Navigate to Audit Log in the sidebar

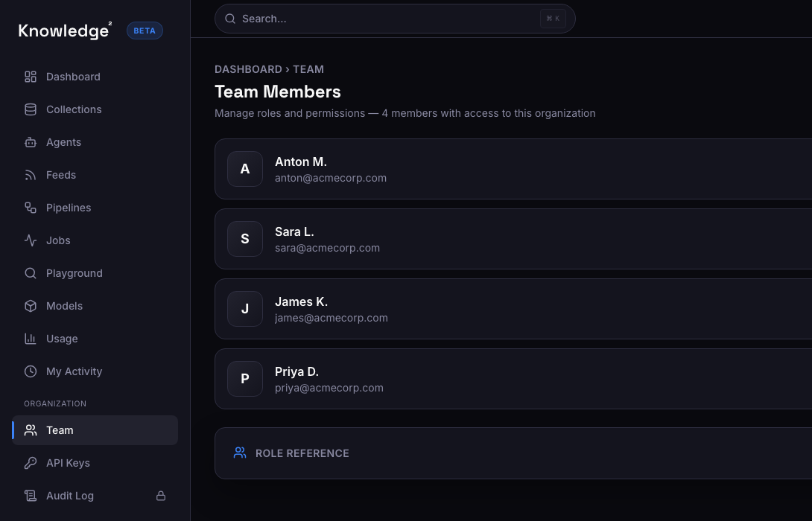pyautogui.click(x=69, y=496)
